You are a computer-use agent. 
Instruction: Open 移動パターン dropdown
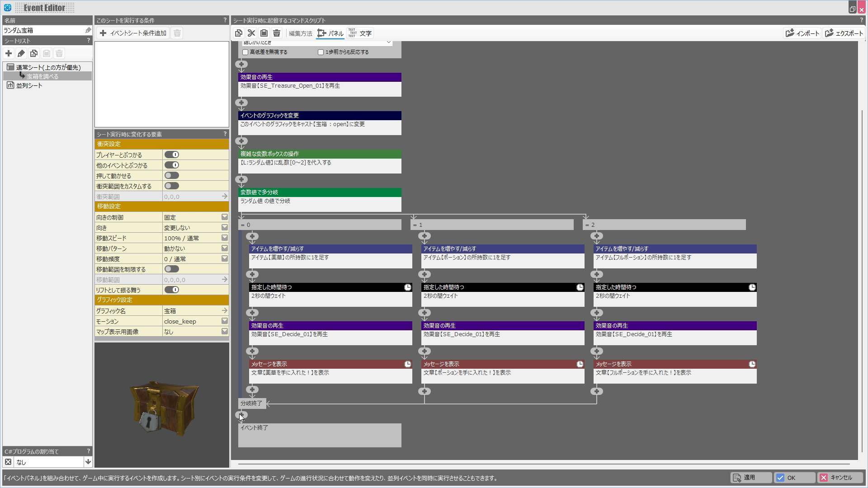click(x=225, y=248)
